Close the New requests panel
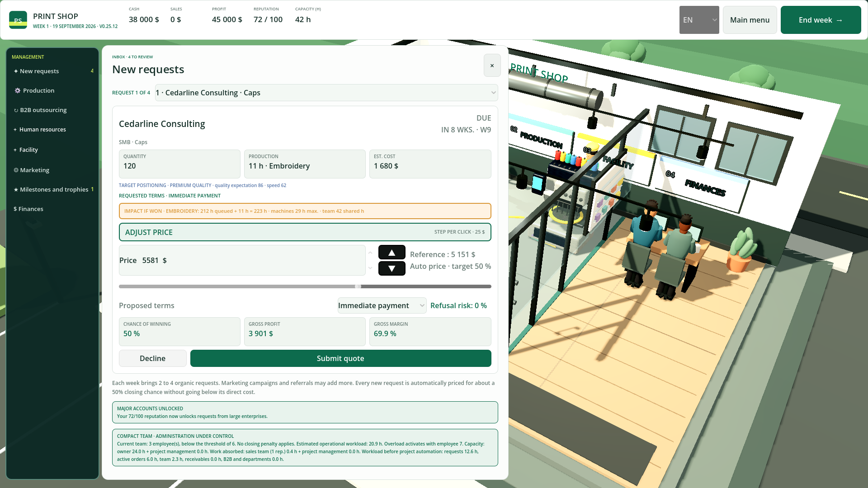This screenshot has width=868, height=488. (492, 66)
